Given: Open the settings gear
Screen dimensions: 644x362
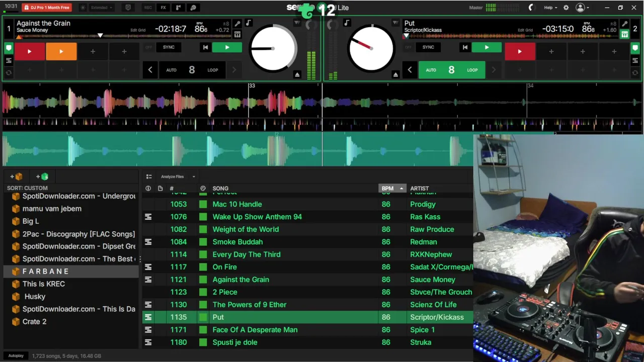Looking at the screenshot, I should click(566, 8).
